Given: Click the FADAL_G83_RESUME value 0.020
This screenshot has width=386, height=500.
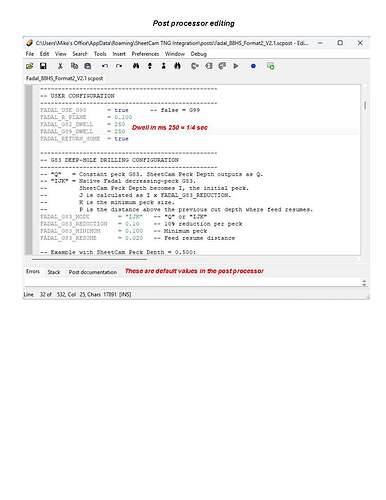Looking at the screenshot, I should point(134,238).
